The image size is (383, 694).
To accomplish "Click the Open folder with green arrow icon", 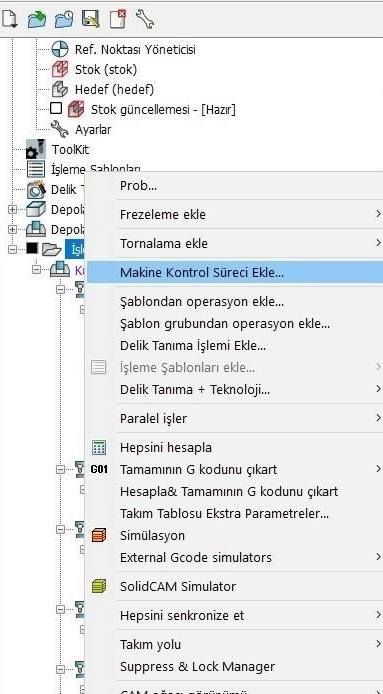I will 37,19.
